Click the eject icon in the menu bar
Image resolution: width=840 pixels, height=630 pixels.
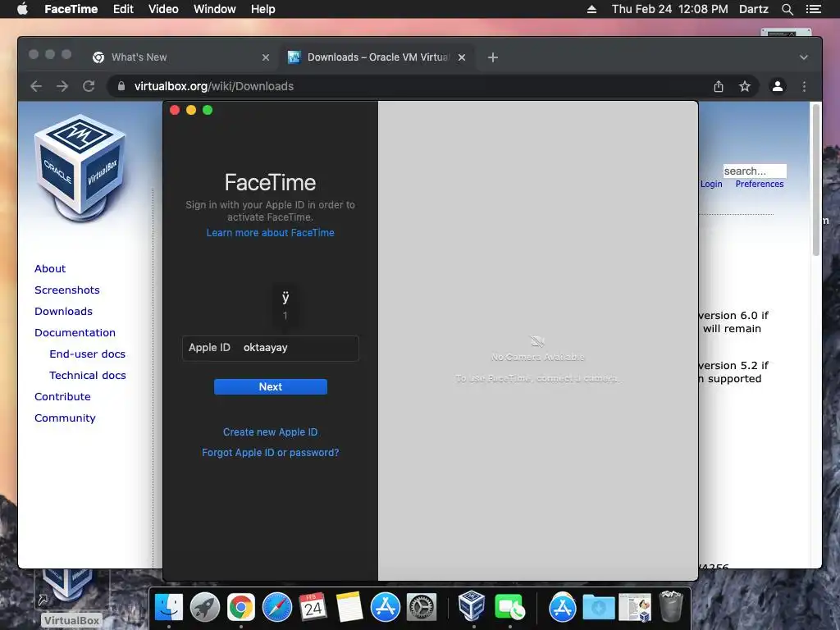[592, 9]
